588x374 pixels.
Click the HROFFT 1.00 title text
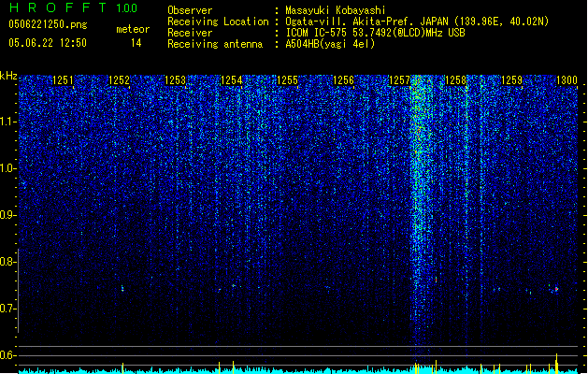[x=74, y=7]
